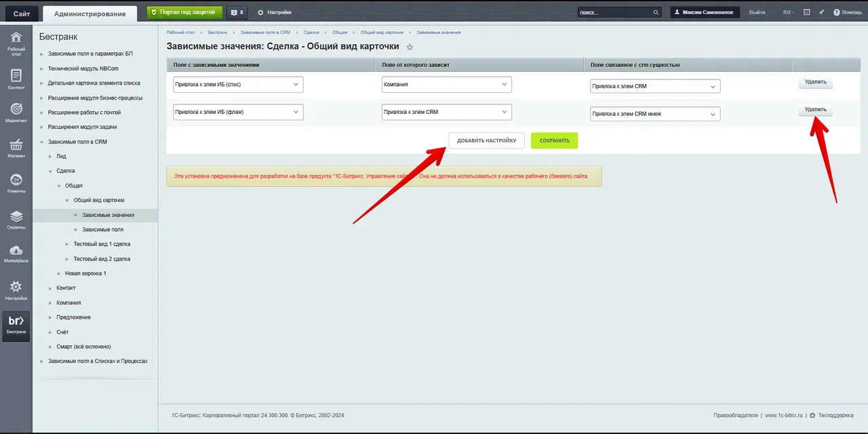Open the Магазин cart icon

16,148
